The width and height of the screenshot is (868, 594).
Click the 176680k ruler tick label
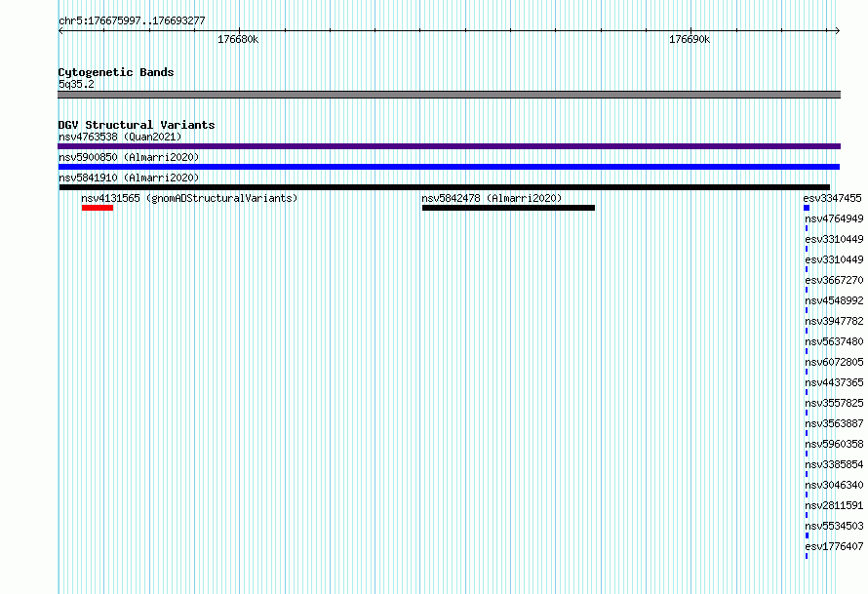[x=238, y=39]
